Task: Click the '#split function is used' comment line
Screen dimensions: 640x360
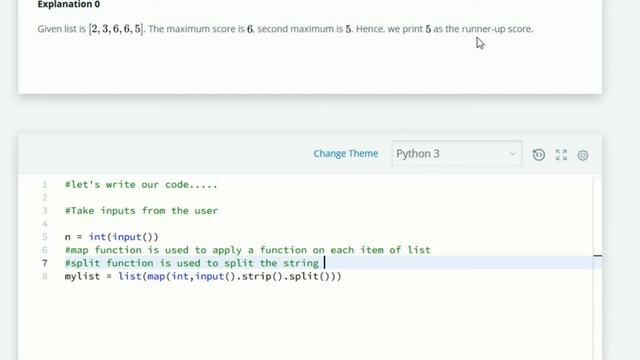Action: pos(192,263)
